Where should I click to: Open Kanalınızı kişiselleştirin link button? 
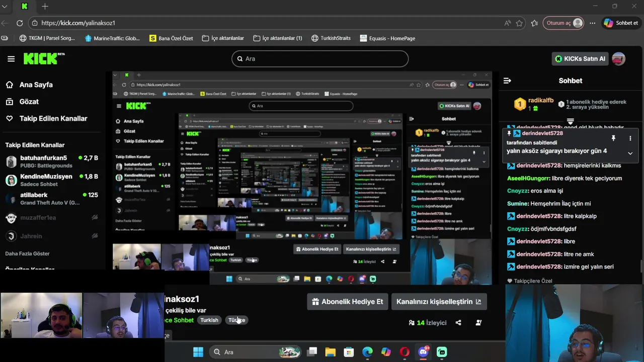[439, 302]
